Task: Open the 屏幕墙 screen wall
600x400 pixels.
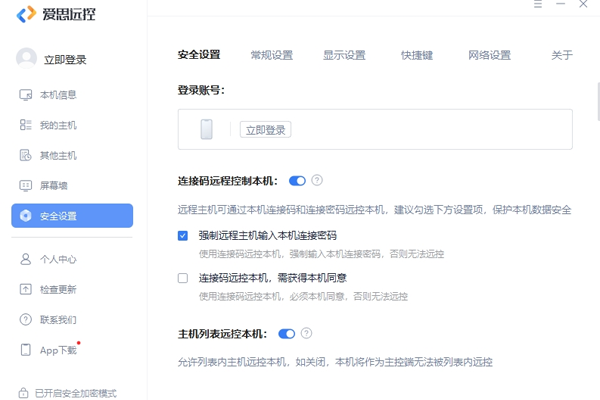Action: (54, 185)
